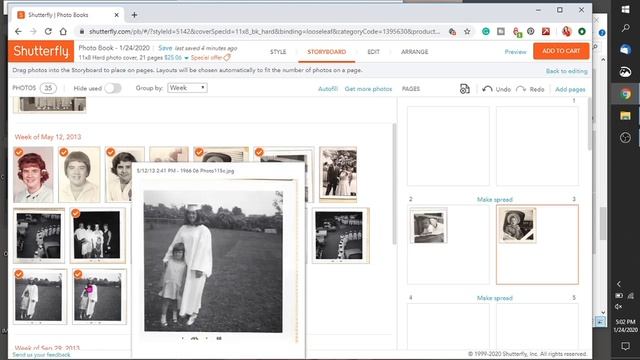Click the browser address bar

[264, 31]
